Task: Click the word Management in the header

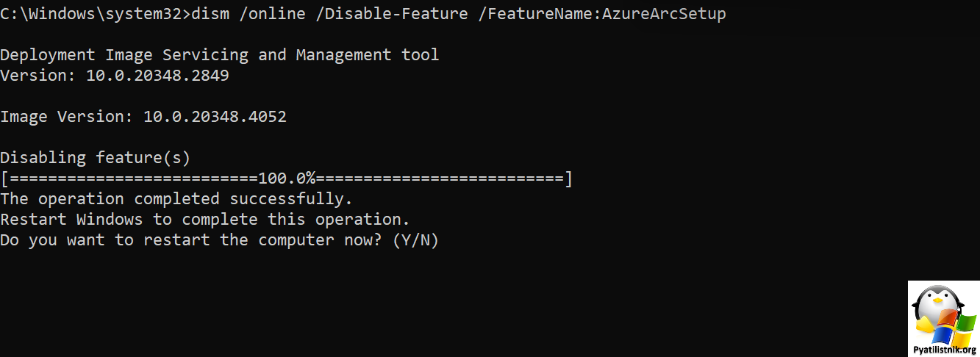Action: 344,55
